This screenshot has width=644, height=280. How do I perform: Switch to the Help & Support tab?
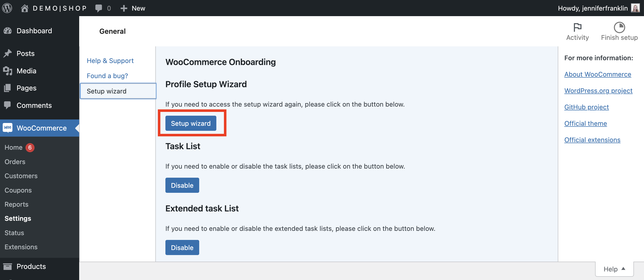click(110, 61)
